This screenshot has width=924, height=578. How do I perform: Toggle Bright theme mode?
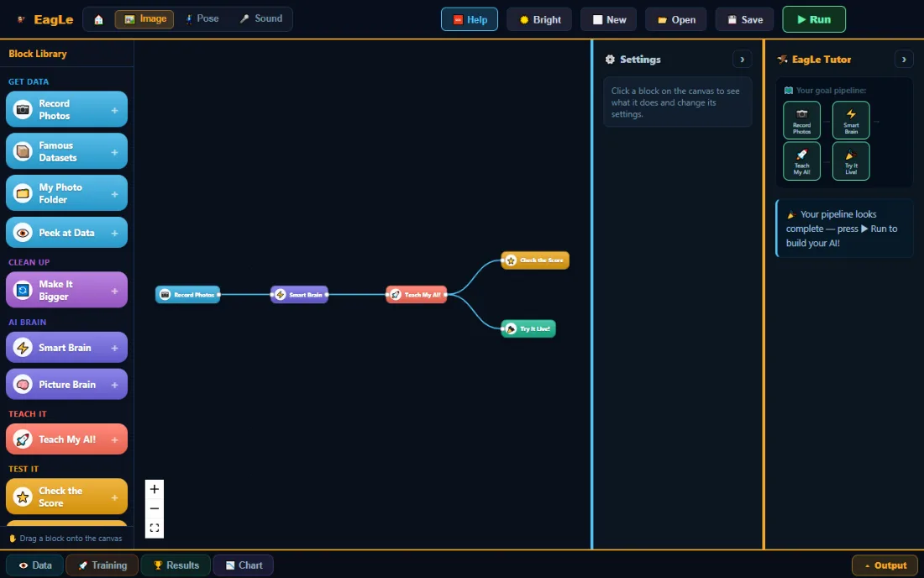[x=539, y=19]
